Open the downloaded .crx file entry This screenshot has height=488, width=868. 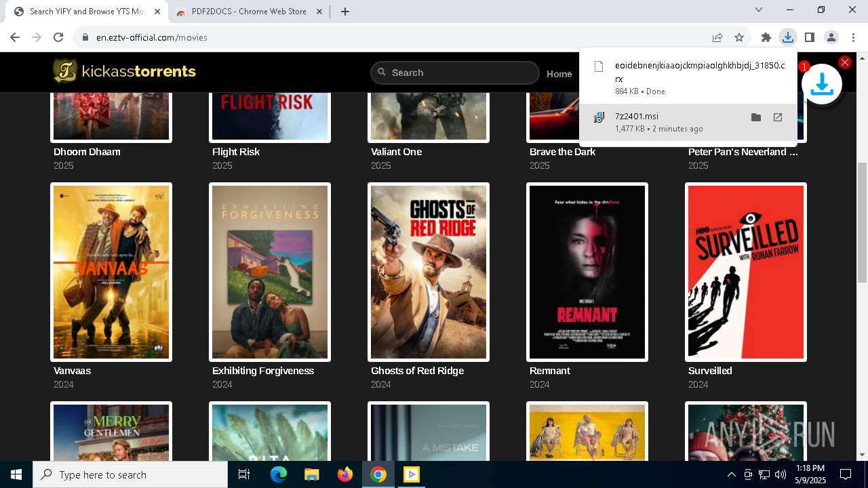pos(688,78)
